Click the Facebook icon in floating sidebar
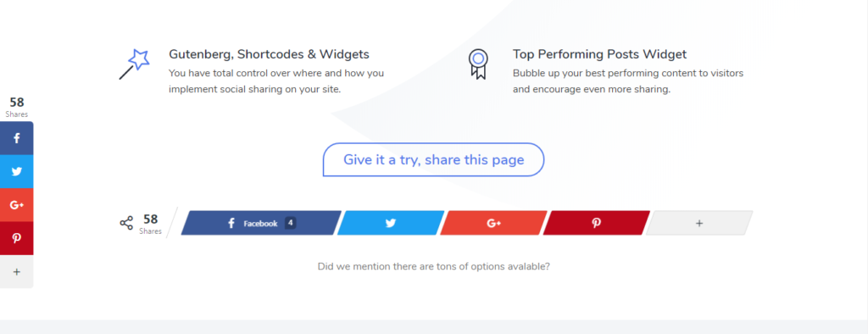The image size is (868, 334). click(x=17, y=138)
